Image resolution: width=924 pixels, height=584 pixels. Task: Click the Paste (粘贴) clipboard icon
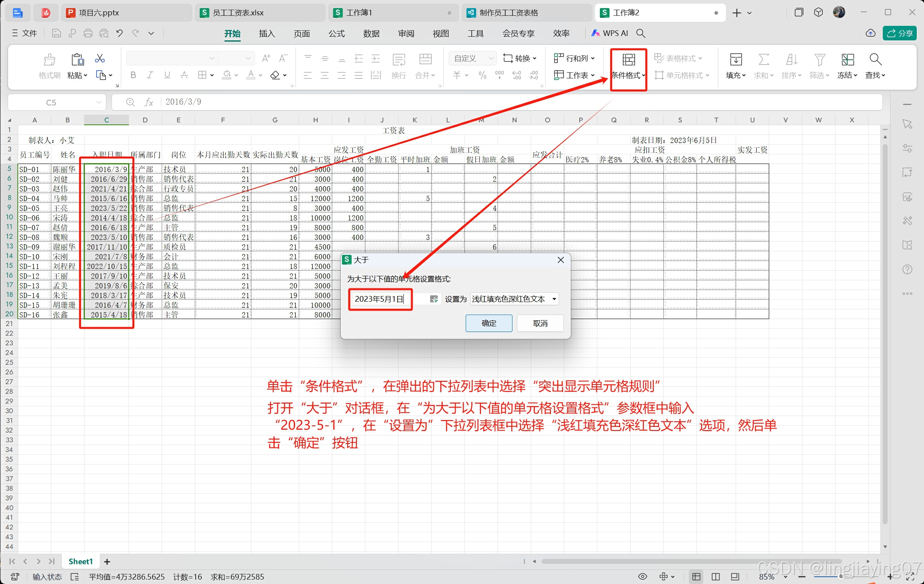[x=77, y=60]
